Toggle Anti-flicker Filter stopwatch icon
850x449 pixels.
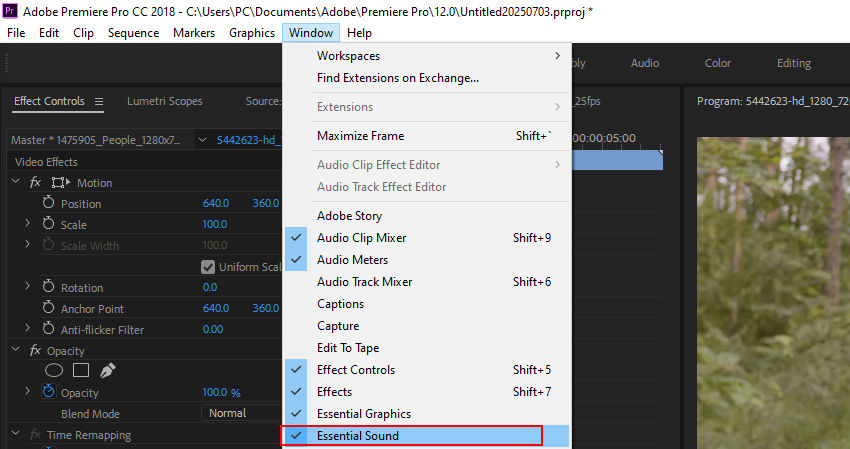pos(48,329)
